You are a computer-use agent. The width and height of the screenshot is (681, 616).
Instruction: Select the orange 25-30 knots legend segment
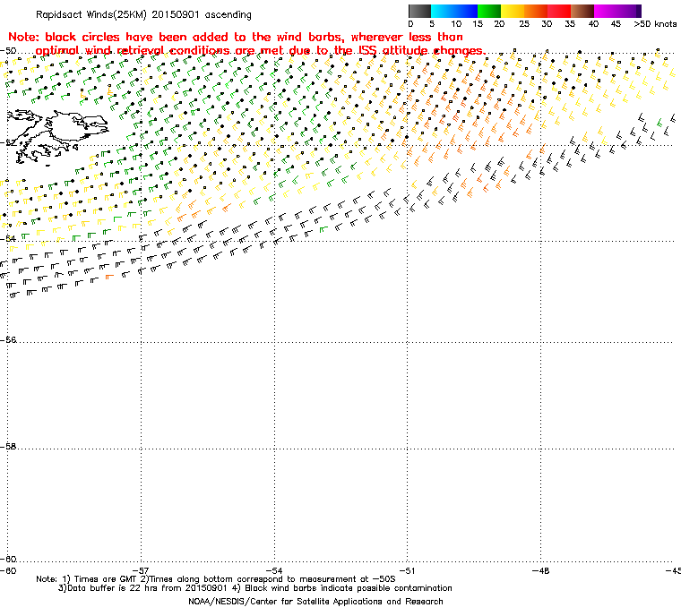pyautogui.click(x=536, y=11)
